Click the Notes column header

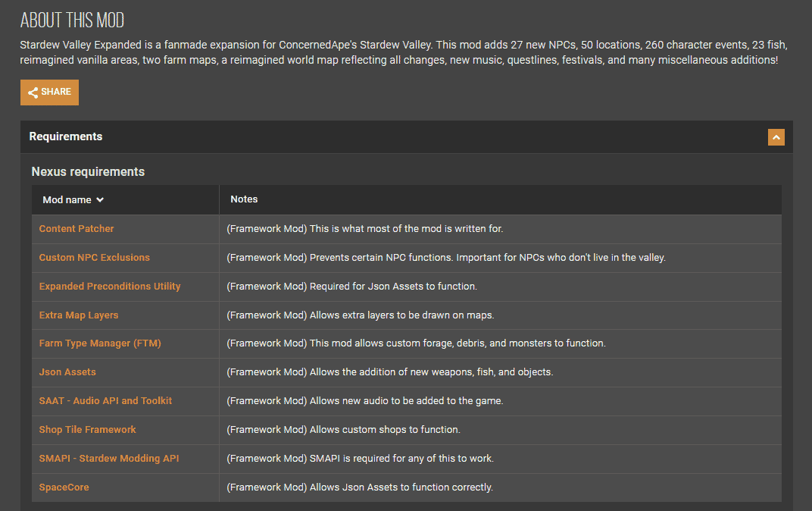(244, 199)
